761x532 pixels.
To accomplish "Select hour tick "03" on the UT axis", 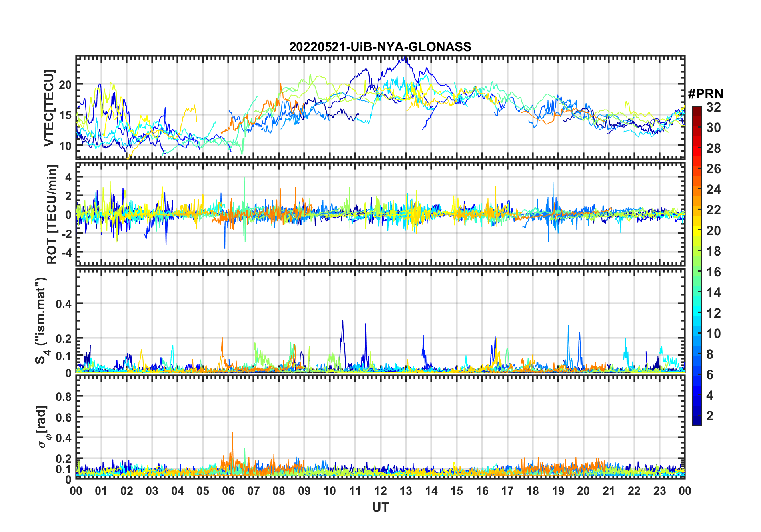I will [x=152, y=491].
